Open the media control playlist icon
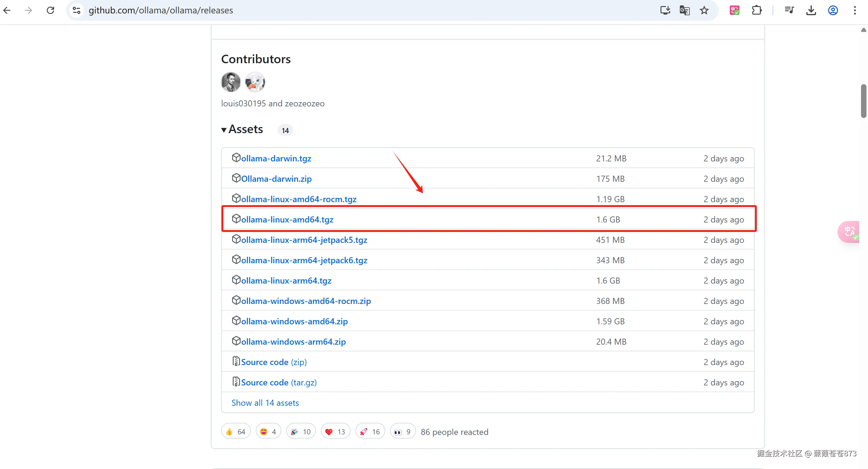The width and height of the screenshot is (868, 469). tap(789, 10)
